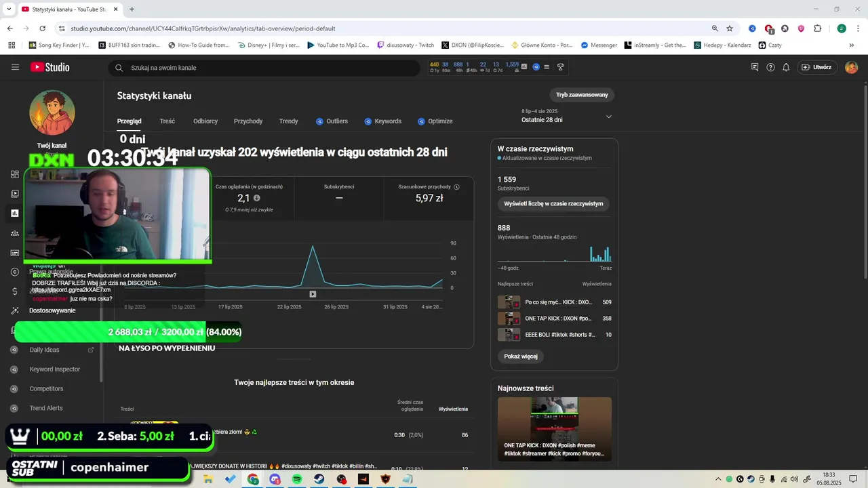Expand the Ostatnie 28 dni date range dropdown

click(x=608, y=117)
